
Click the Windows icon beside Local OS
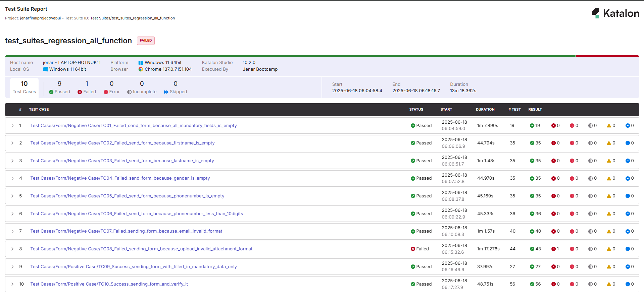pyautogui.click(x=45, y=69)
